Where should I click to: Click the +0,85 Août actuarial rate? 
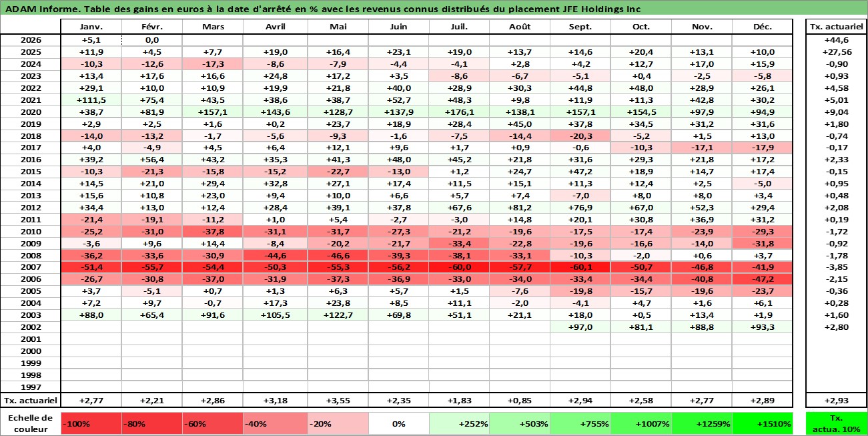(519, 400)
